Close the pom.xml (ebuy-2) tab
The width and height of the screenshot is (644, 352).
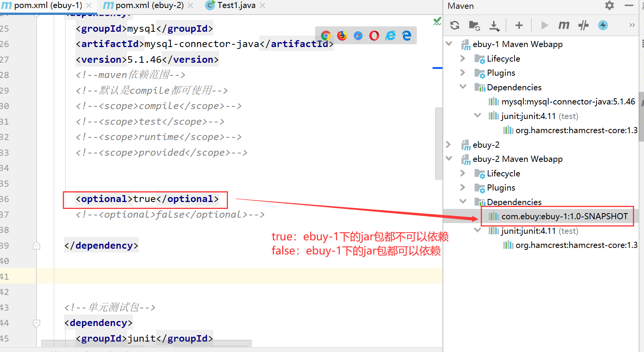(190, 5)
